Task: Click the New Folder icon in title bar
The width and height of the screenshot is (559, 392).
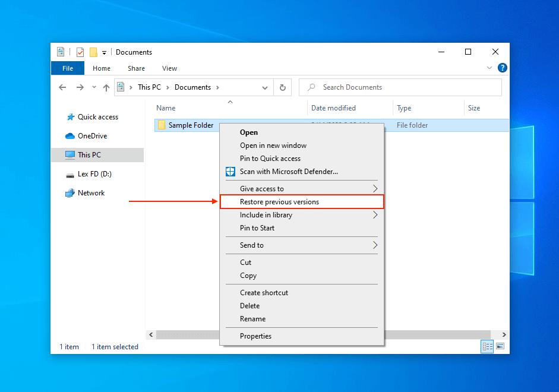Action: [93, 52]
